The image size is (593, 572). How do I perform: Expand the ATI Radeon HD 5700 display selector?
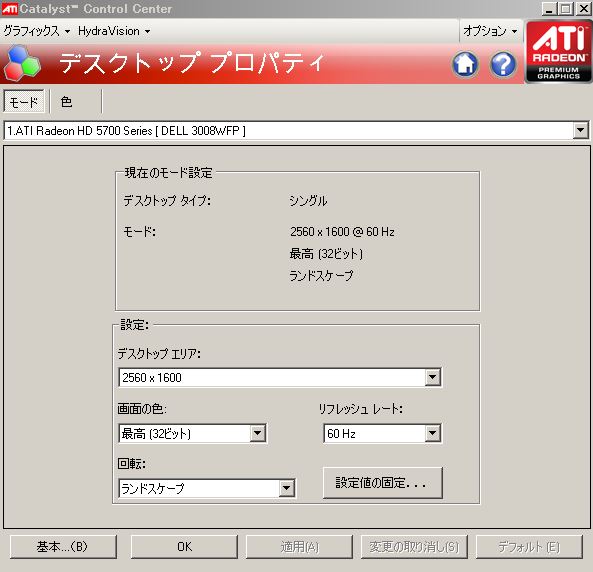pyautogui.click(x=581, y=131)
